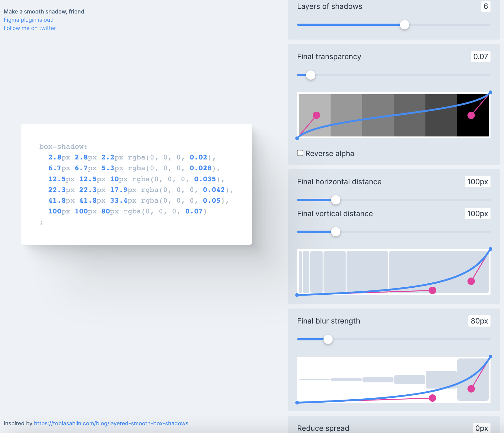Click the black swatch in transparency graph

click(473, 115)
